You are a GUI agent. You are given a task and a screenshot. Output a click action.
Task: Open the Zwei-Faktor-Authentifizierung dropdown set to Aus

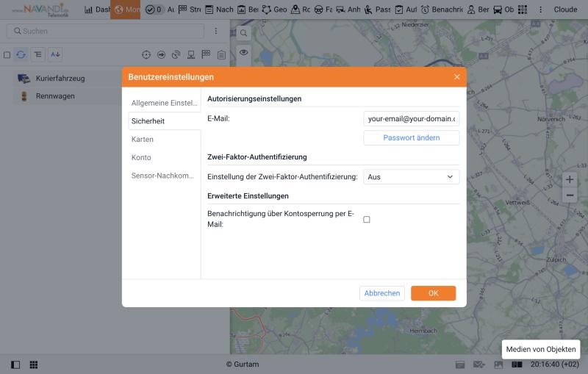pyautogui.click(x=412, y=177)
